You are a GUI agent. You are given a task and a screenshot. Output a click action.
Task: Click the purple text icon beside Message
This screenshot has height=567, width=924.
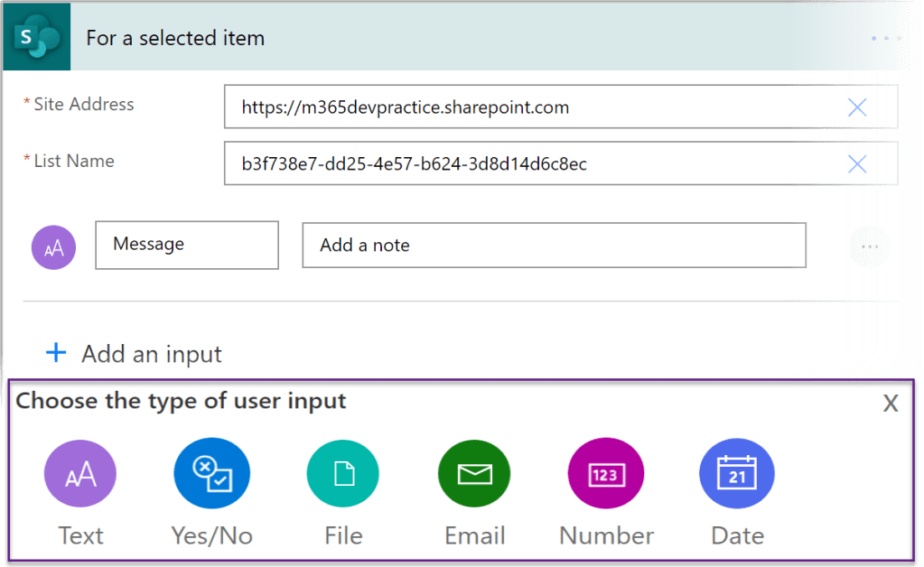(53, 248)
